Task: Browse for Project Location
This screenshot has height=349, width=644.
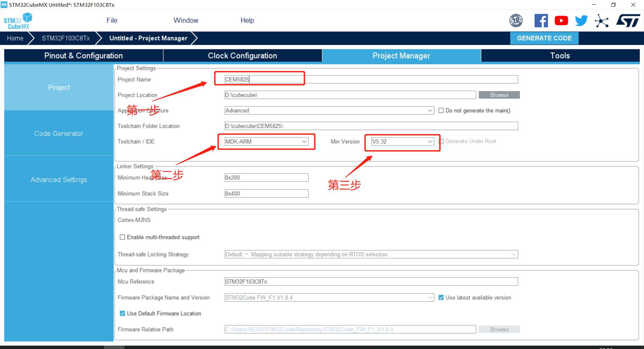Action: click(x=499, y=95)
